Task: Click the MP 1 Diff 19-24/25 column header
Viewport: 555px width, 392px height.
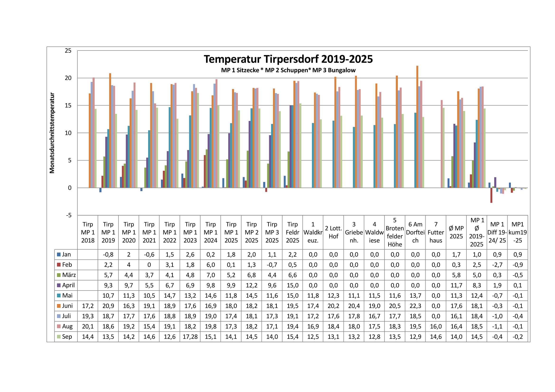Action: pos(497,232)
